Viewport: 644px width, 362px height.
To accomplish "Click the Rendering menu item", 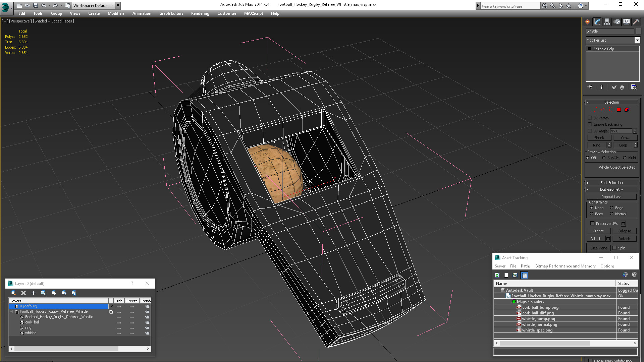I will tap(200, 13).
